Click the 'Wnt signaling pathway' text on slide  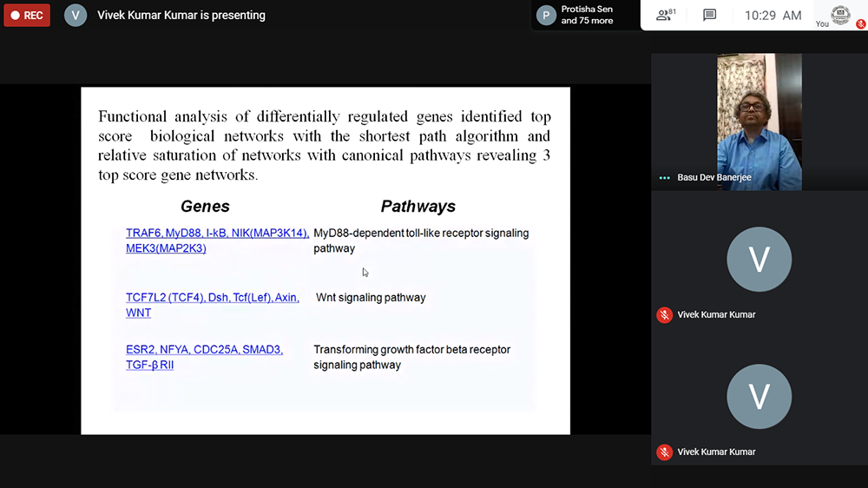pos(371,297)
